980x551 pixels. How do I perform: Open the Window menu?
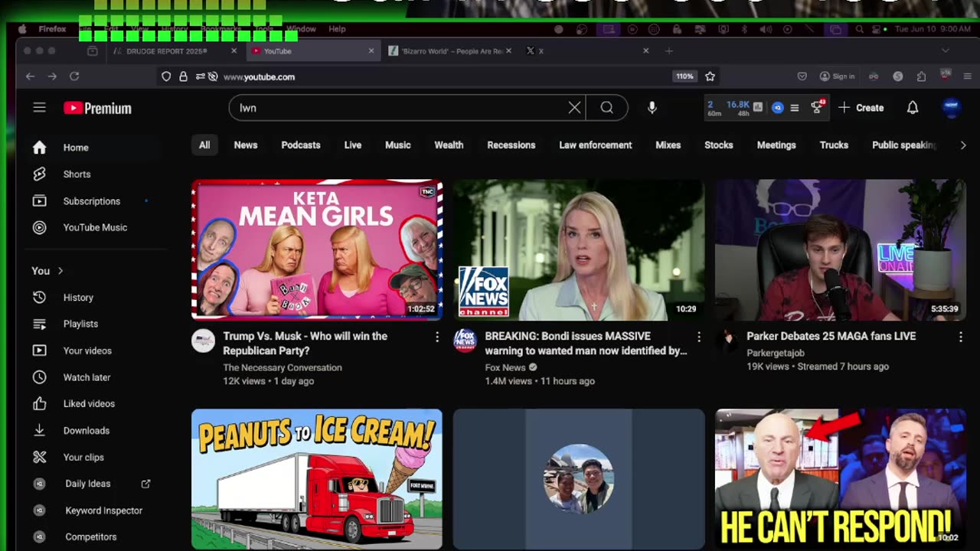[301, 29]
